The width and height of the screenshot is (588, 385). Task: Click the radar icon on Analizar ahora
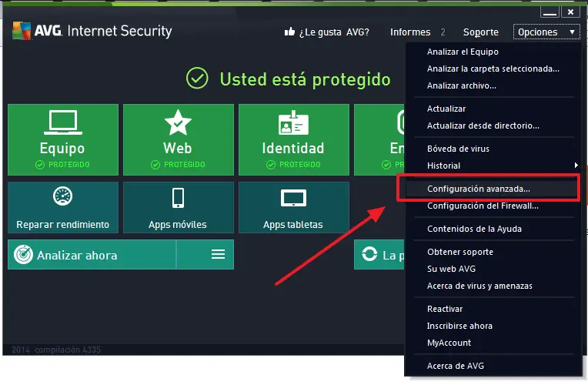click(23, 255)
